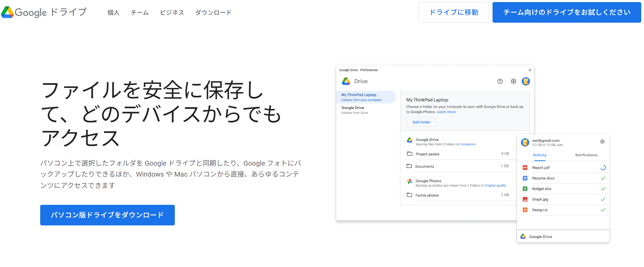Click the Google Drive icon in syncing section
This screenshot has width=644, height=267.
[410, 140]
